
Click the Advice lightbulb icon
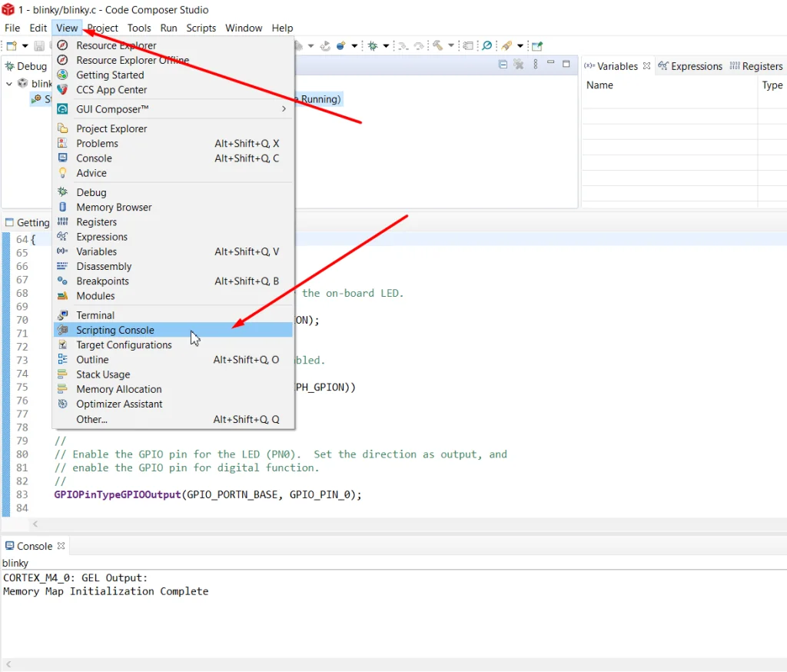coord(62,173)
